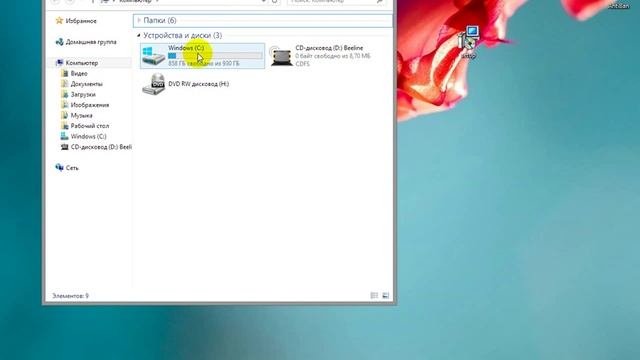Click the '0 байт свободно из 8,70 МБ' text
Image resolution: width=640 pixels, height=360 pixels.
tap(333, 56)
